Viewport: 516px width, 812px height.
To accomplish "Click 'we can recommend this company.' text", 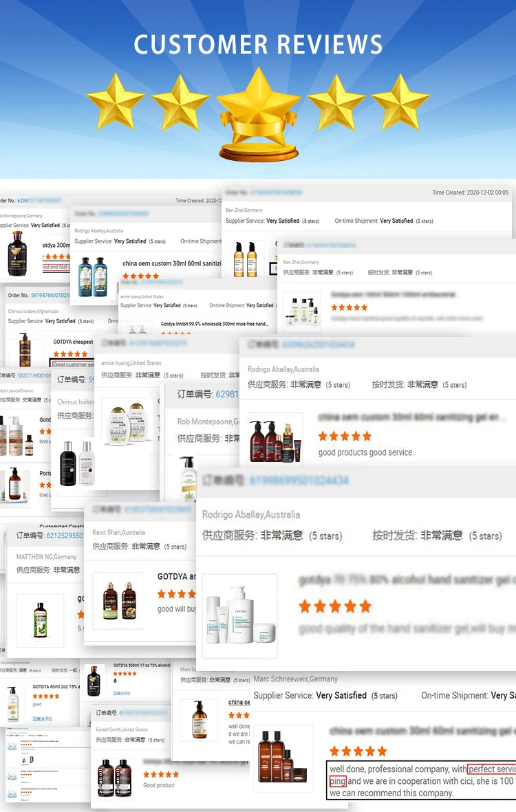I will [391, 793].
